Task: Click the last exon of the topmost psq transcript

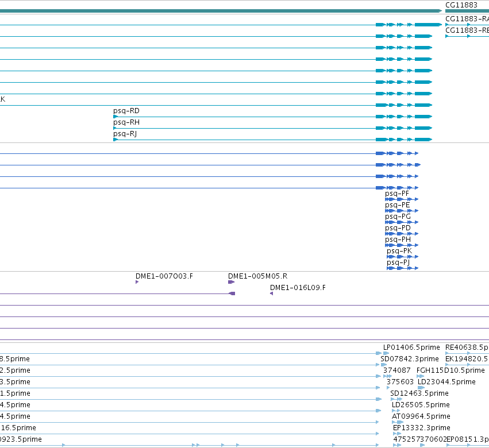Action: tap(428, 25)
